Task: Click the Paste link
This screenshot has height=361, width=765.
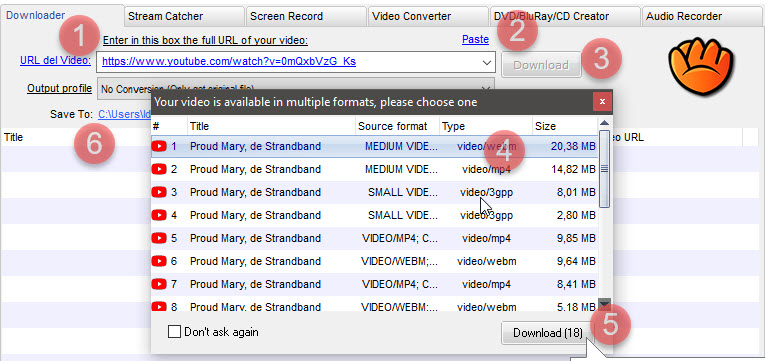Action: coord(475,40)
